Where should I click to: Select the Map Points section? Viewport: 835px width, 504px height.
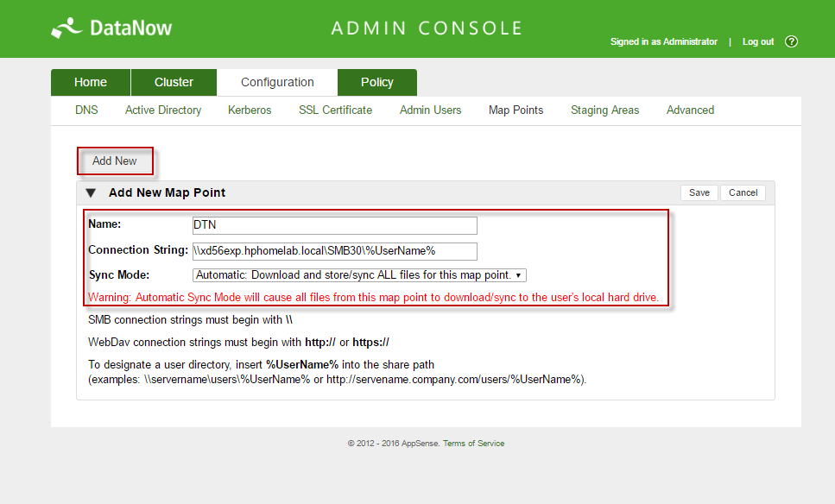coord(516,110)
